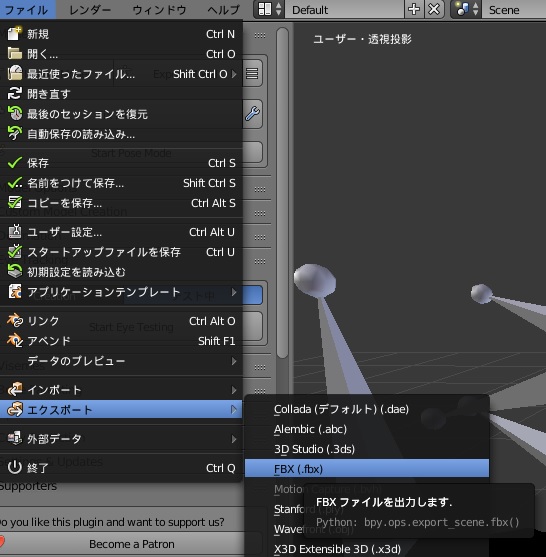The image size is (546, 557).
Task: Choose 新規 from the file menu
Action: click(x=121, y=34)
